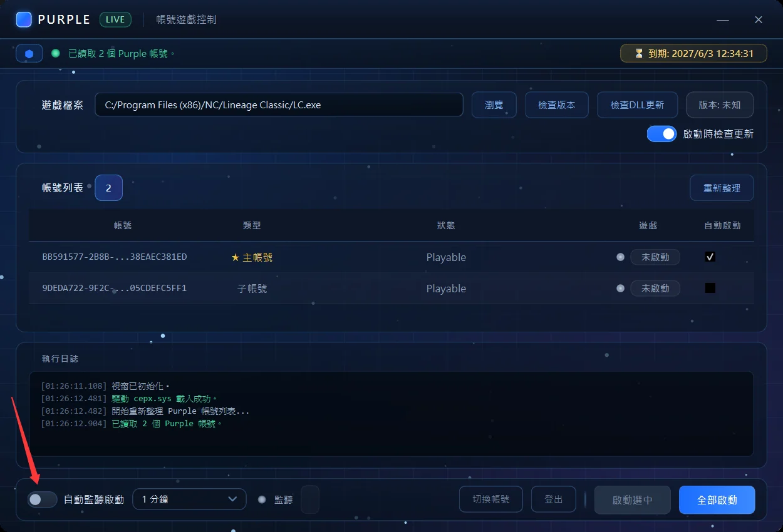Click the log entry stamped 01:26:12.904
783x532 pixels.
point(132,424)
